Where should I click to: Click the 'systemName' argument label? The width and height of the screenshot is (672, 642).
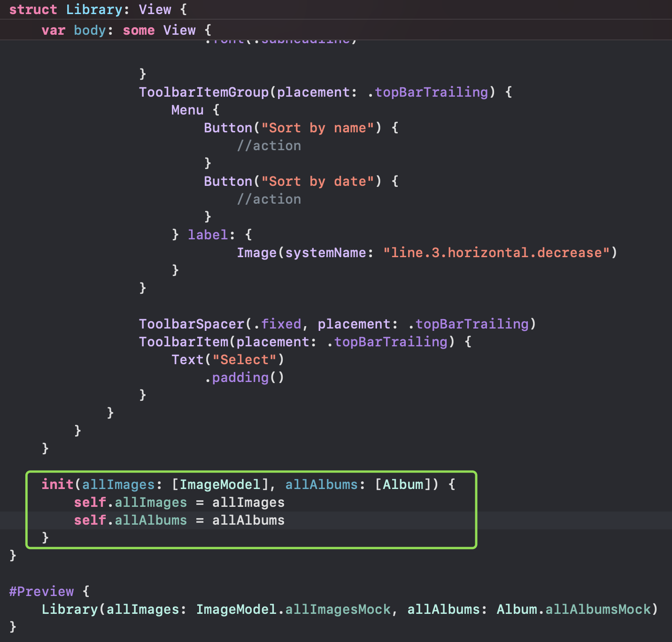[x=325, y=252]
